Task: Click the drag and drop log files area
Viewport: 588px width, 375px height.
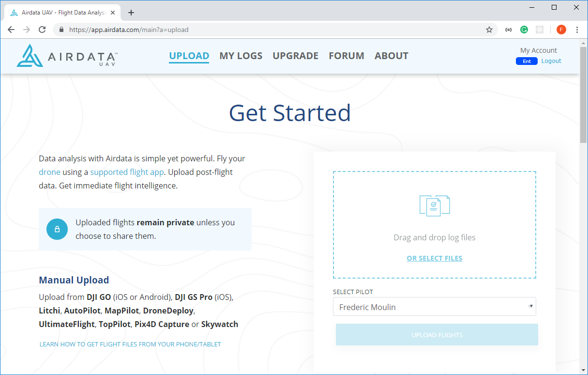Action: tap(435, 225)
